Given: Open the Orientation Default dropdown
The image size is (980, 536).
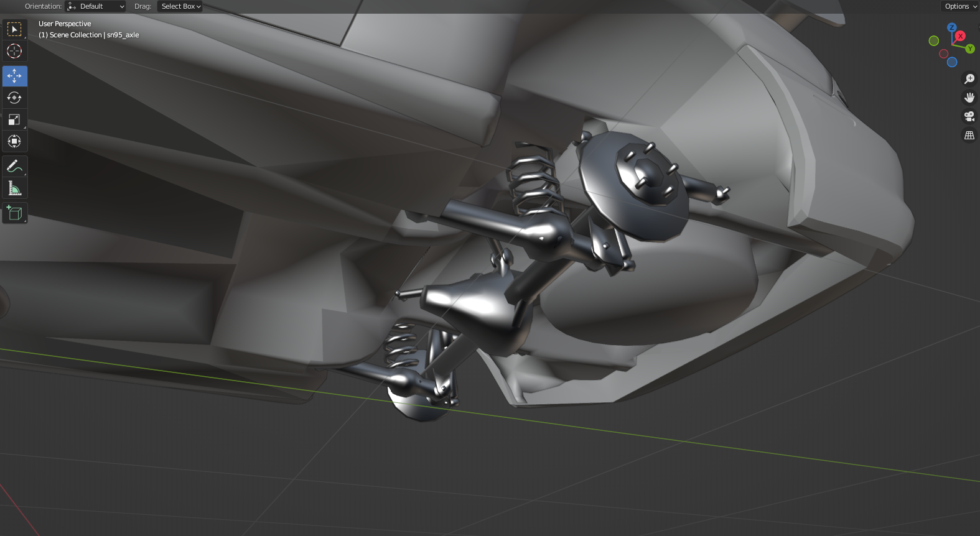Looking at the screenshot, I should [96, 6].
